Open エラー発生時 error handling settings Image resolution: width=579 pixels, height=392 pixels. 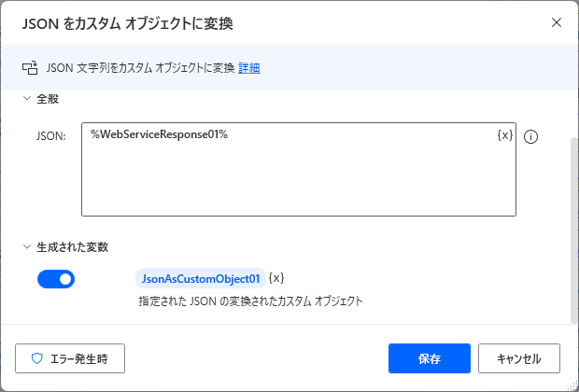70,358
